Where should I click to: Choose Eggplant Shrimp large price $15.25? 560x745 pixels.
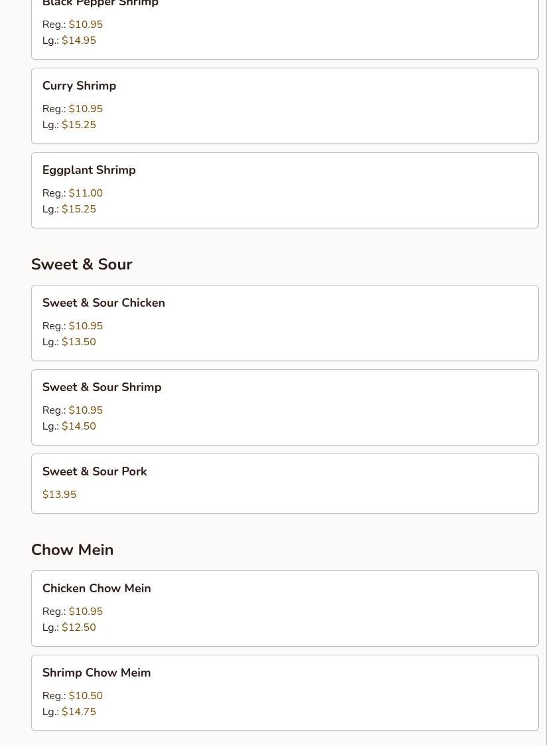pyautogui.click(x=79, y=209)
